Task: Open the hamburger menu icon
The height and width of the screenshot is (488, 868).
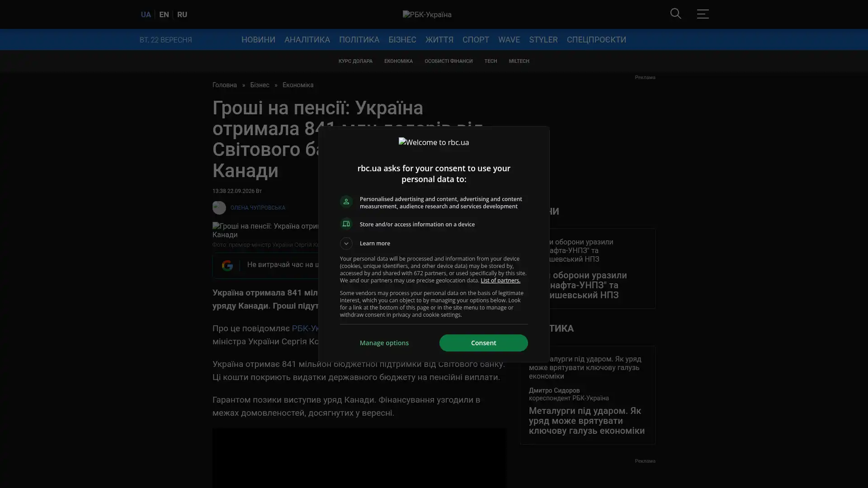Action: pyautogui.click(x=703, y=14)
